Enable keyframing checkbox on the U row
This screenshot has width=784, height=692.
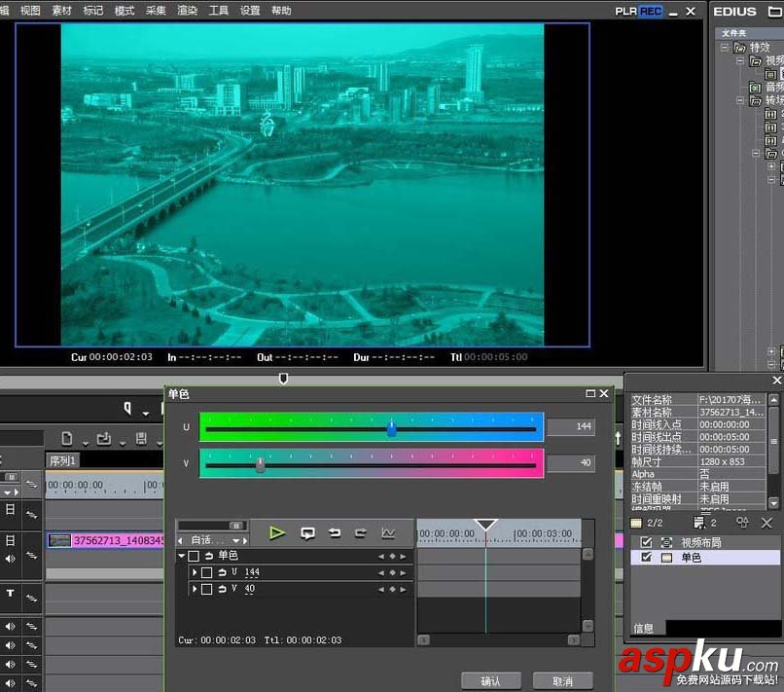click(x=206, y=573)
